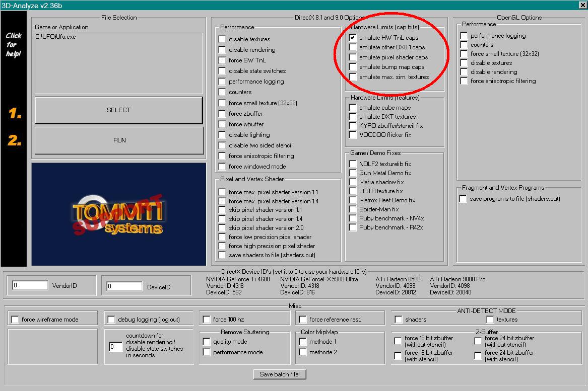Check debug logging (log.out)
This screenshot has width=588, height=391.
[x=111, y=320]
